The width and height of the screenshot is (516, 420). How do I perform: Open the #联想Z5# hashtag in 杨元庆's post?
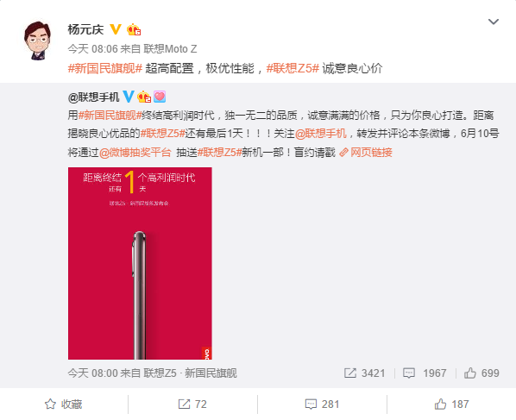click(293, 68)
